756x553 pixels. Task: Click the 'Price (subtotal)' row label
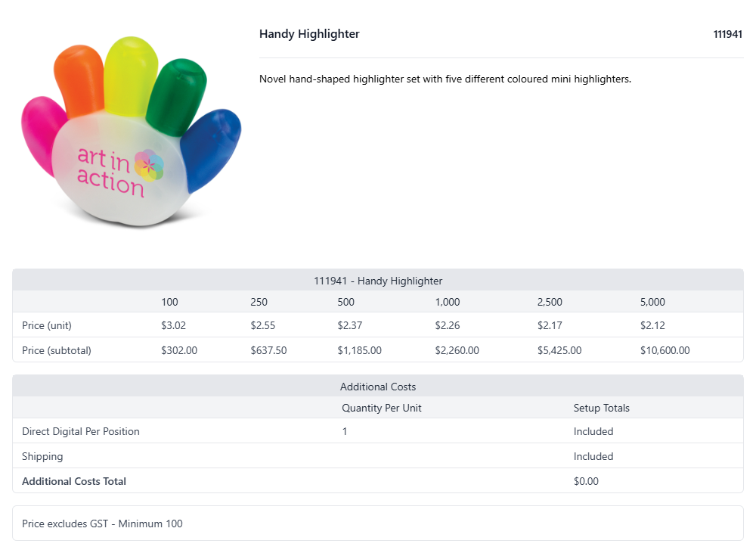57,351
